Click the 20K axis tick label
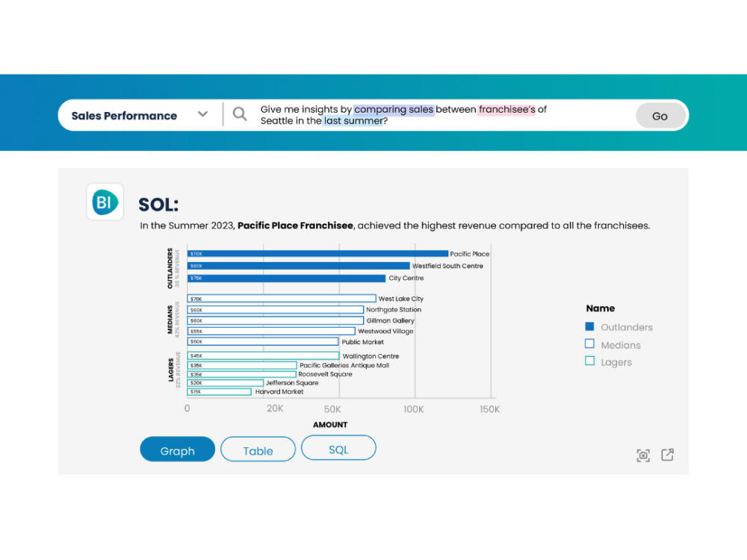The image size is (747, 560). (275, 408)
